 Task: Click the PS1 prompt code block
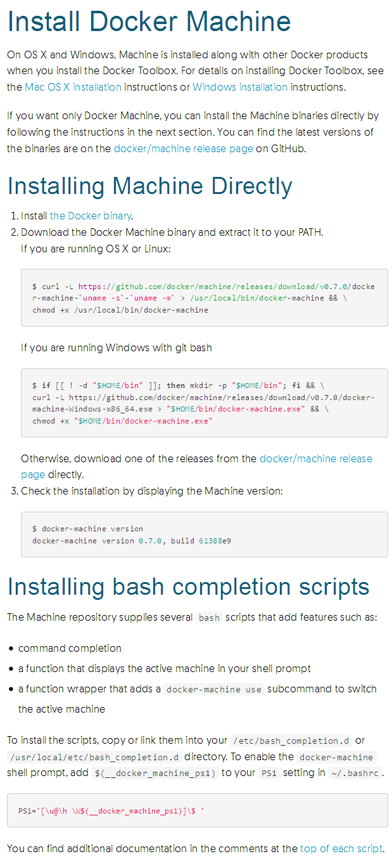pyautogui.click(x=198, y=810)
